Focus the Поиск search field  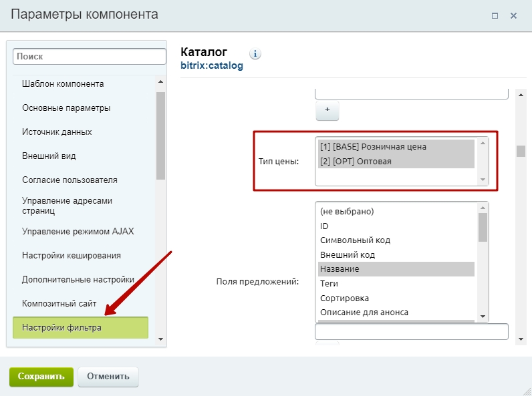coord(89,57)
